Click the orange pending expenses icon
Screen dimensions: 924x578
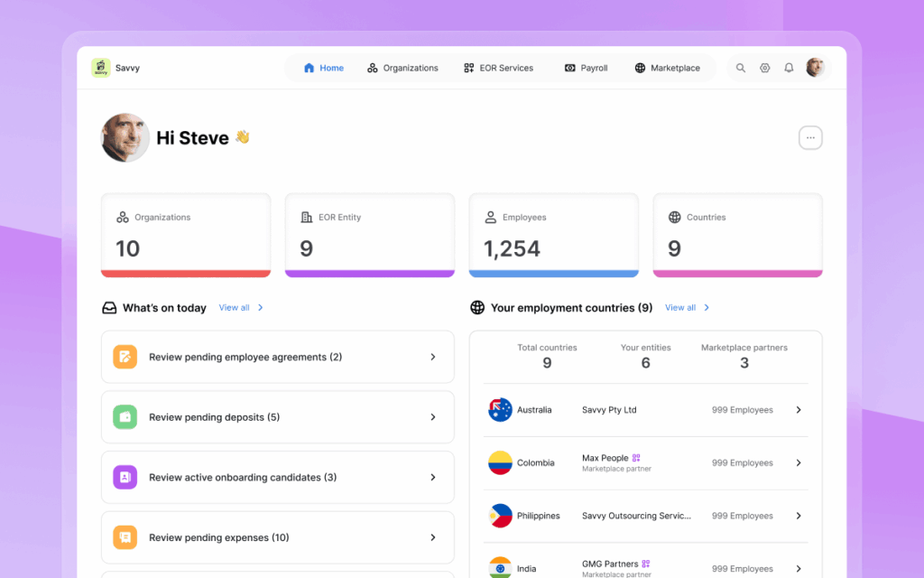coord(125,537)
